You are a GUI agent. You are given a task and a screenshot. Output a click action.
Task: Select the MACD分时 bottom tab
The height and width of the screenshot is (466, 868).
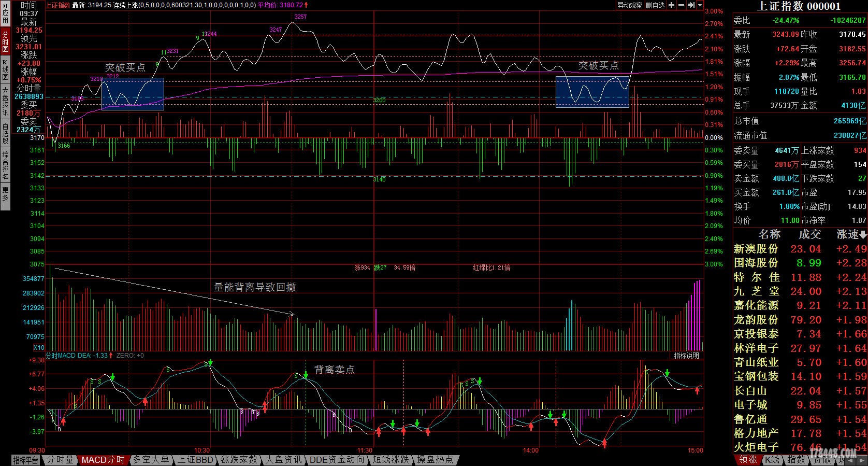pos(103,460)
